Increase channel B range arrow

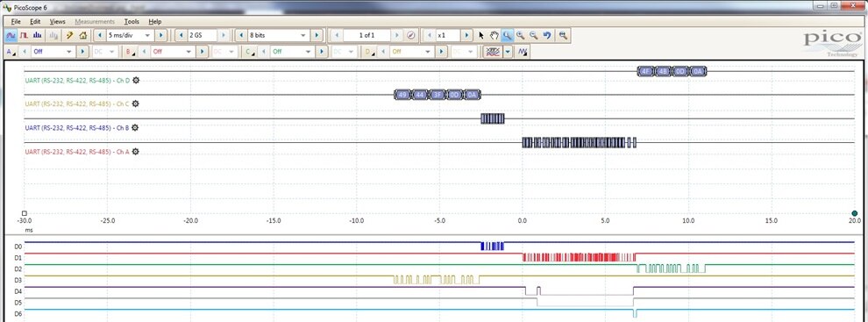click(202, 52)
